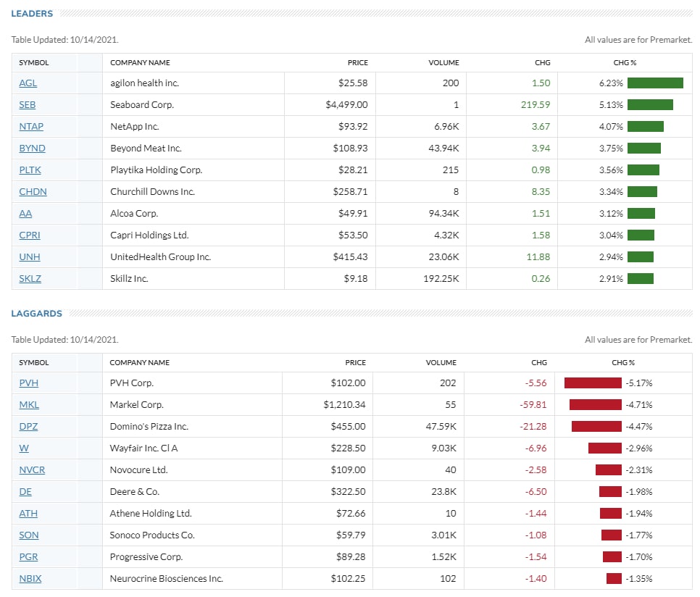Screen dimensions: 700x597
Task: Select 'Deere & Co.' company name
Action: click(135, 492)
